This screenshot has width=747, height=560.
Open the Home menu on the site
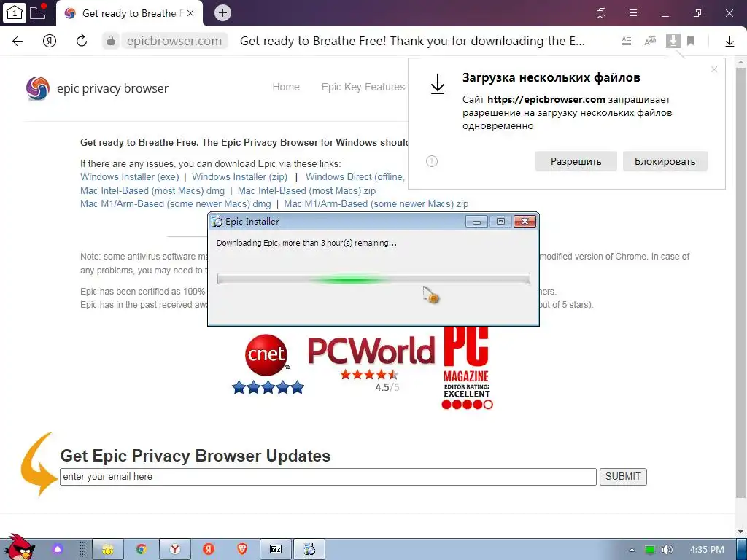[x=286, y=87]
